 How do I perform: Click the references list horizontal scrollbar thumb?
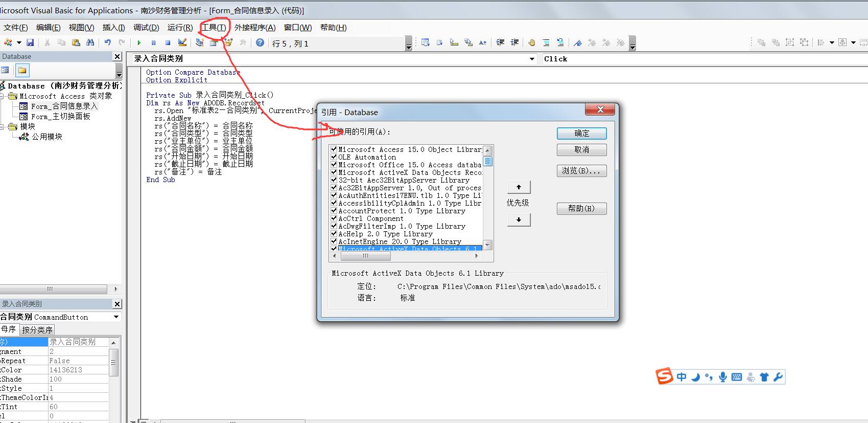coord(365,256)
